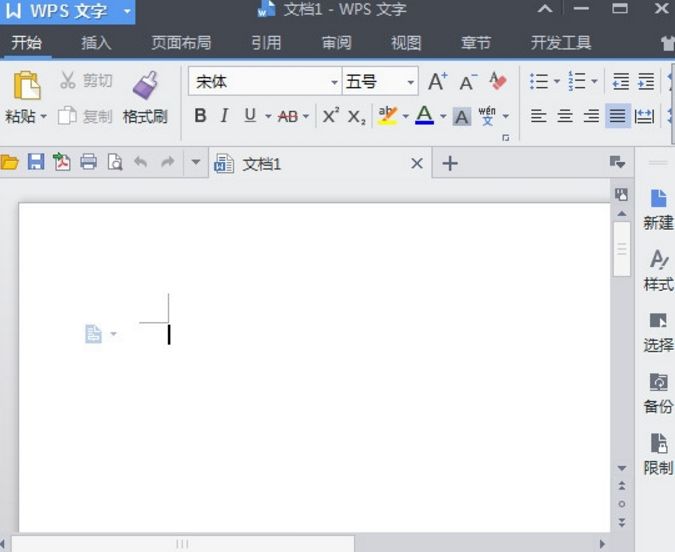Toggle Strikethrough AB formatting
Image resolution: width=675 pixels, height=552 pixels.
(288, 116)
